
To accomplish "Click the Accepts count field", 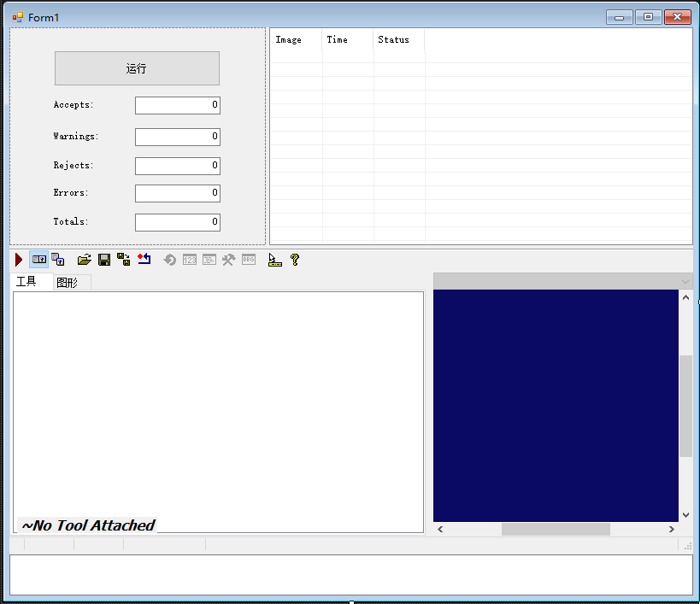I will 178,105.
